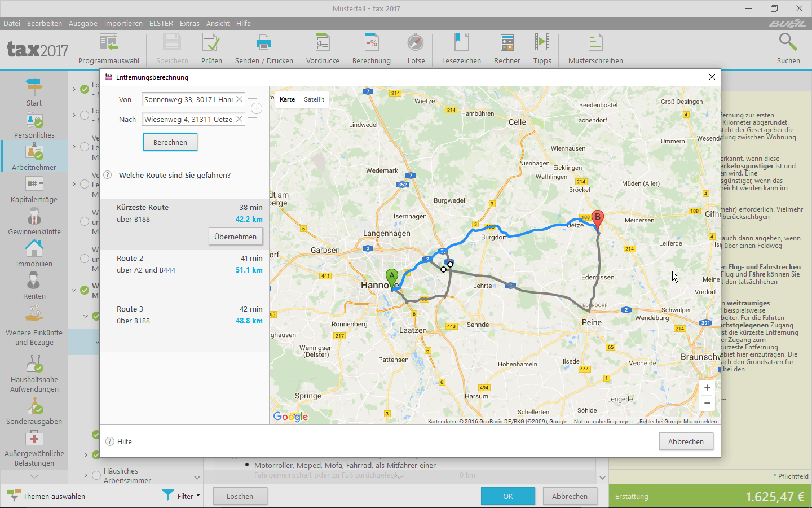Open the Importieren menu
The width and height of the screenshot is (812, 508).
(123, 23)
